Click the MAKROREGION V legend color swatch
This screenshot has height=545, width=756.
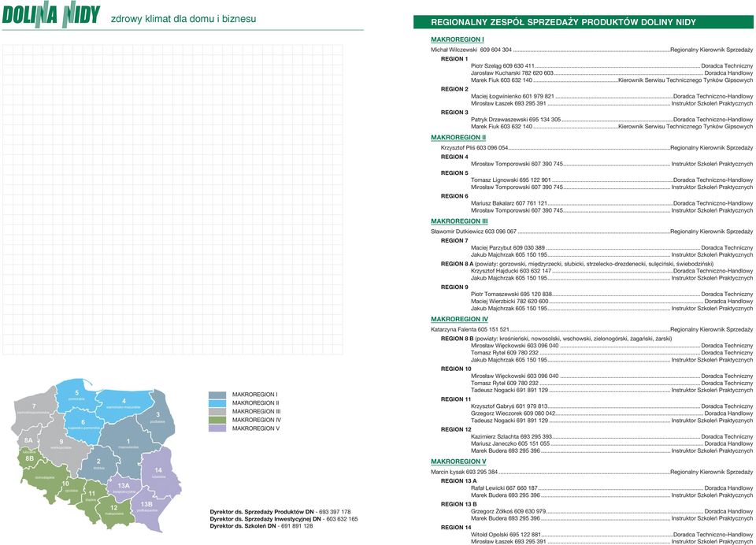click(217, 428)
